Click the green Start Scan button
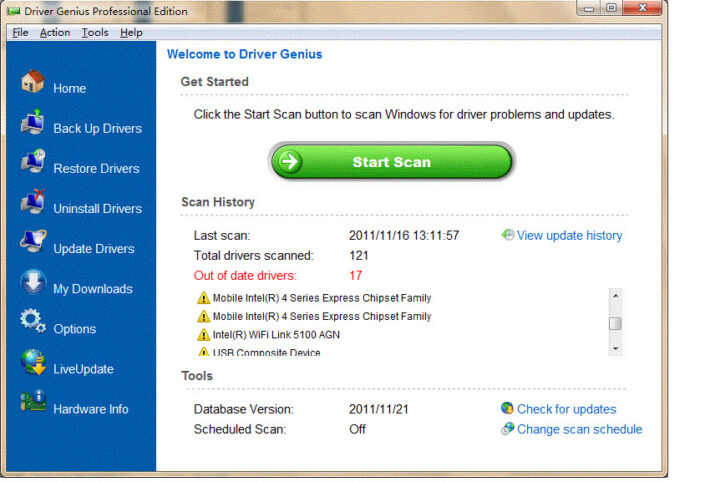The image size is (710, 482). 391,162
